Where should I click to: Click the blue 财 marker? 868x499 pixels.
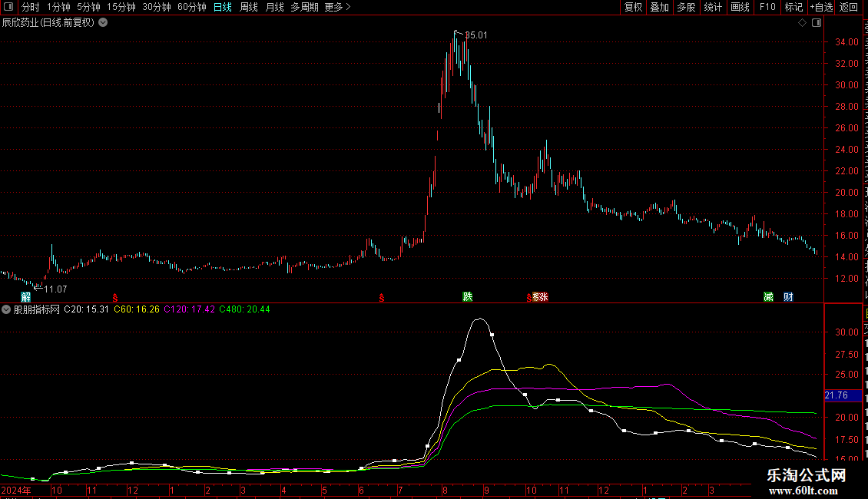point(788,297)
